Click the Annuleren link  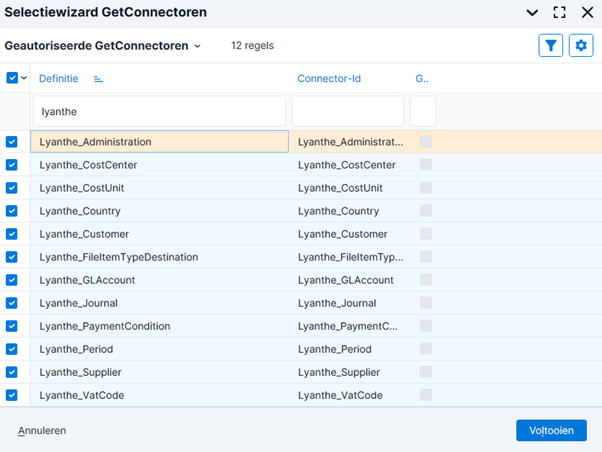pos(42,430)
